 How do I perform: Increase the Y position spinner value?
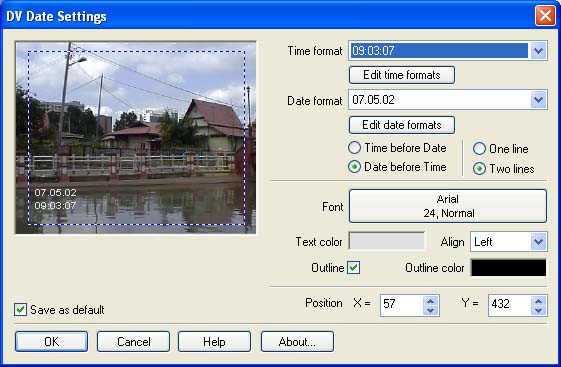(538, 301)
